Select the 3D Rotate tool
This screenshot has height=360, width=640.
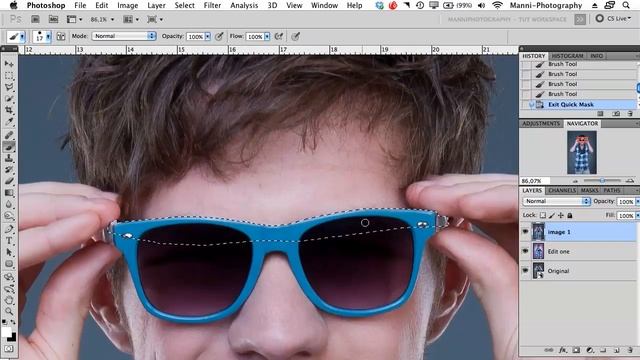click(9, 277)
